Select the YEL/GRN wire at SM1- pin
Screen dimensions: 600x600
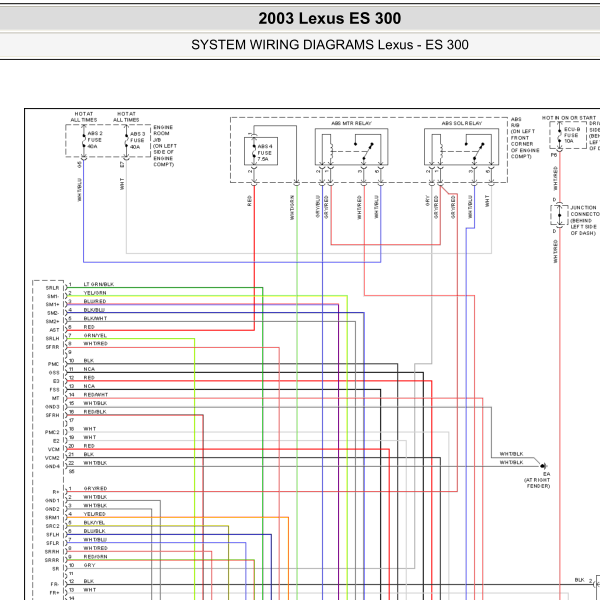(x=95, y=293)
